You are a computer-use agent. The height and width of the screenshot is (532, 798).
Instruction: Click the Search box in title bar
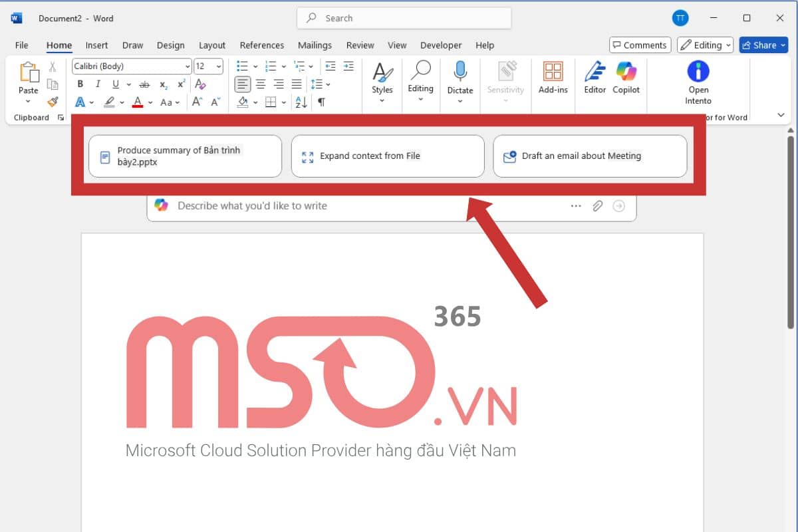(404, 19)
